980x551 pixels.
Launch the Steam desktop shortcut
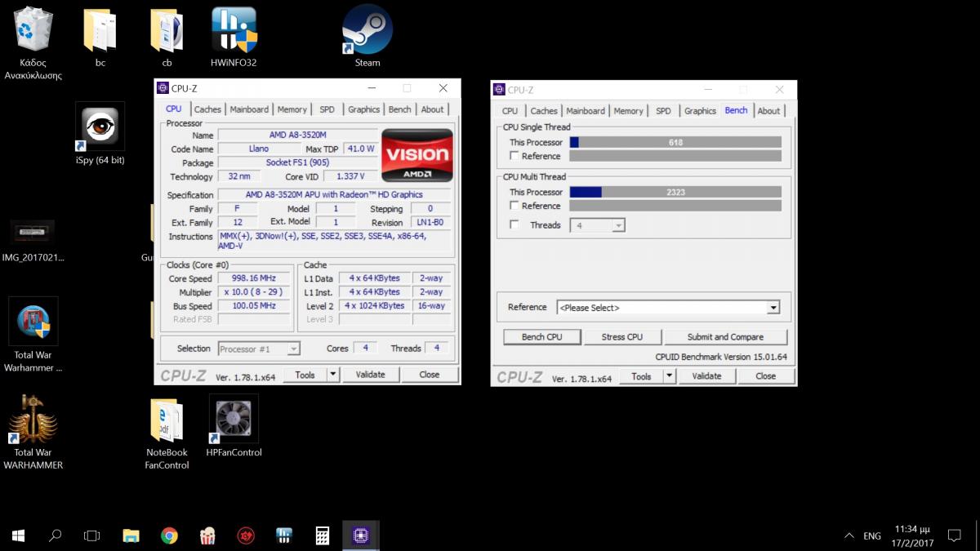coord(367,38)
